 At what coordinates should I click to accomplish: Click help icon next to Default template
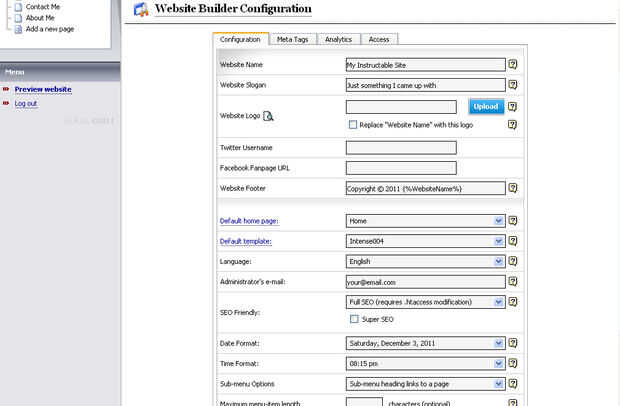pos(512,241)
